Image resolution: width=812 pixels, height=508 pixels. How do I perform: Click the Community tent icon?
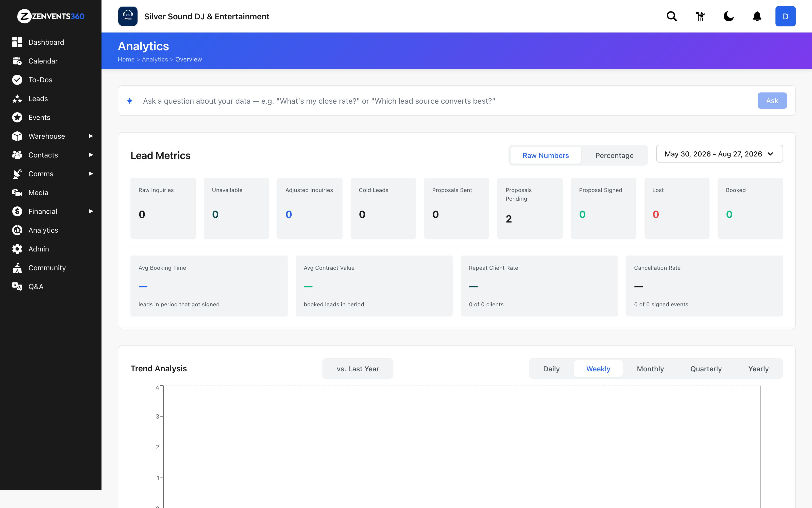coord(17,268)
